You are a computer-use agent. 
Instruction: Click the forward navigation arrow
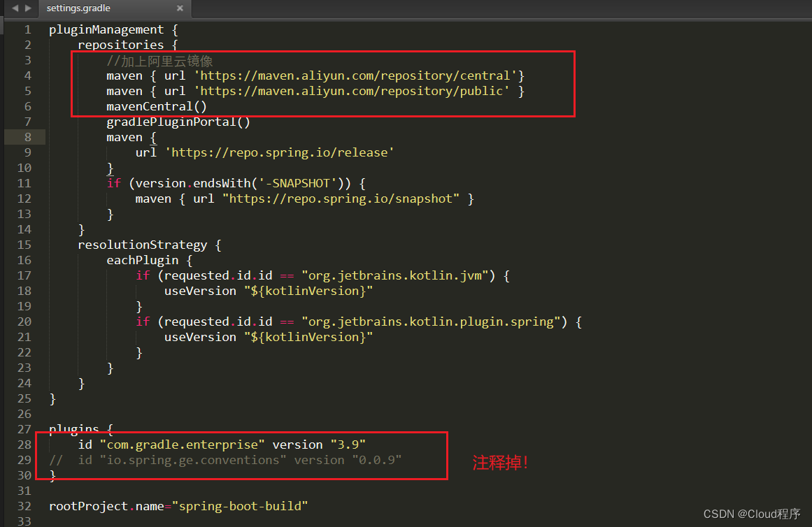coord(27,9)
